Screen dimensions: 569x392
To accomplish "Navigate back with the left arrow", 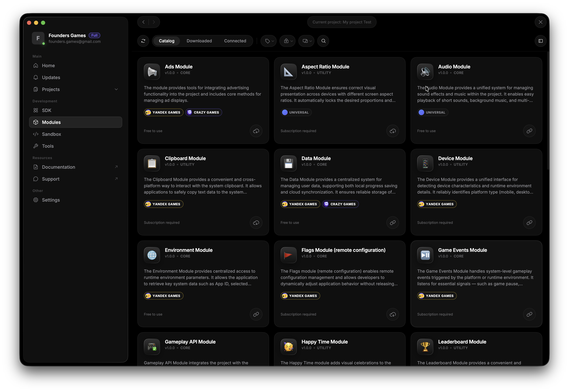I will (x=144, y=22).
